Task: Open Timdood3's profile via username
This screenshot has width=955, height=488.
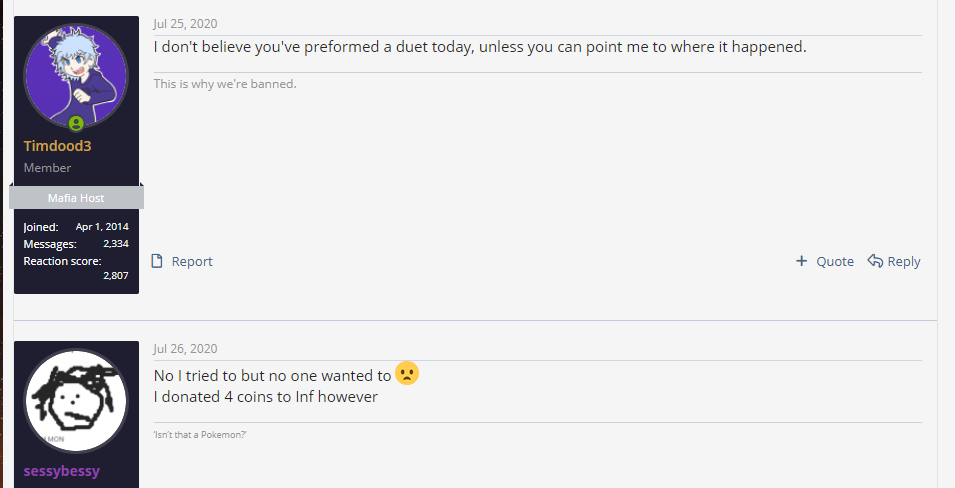Action: [x=57, y=146]
